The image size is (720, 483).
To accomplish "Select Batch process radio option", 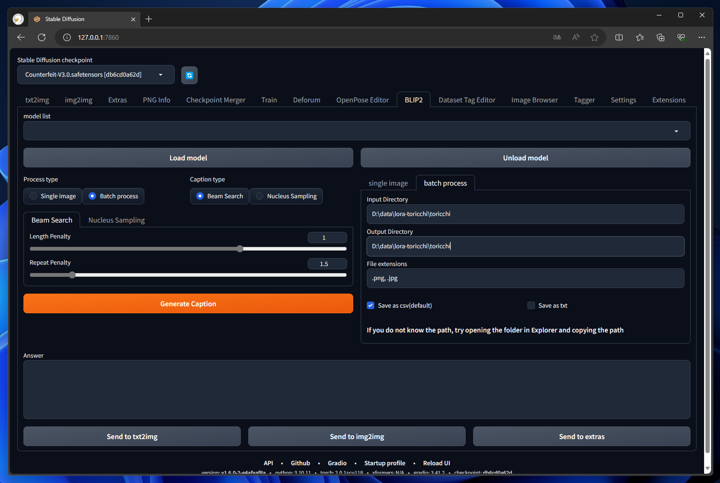I will pos(113,196).
